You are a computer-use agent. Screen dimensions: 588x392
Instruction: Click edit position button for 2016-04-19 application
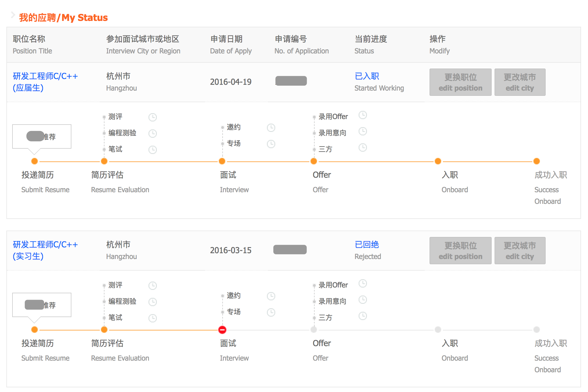pyautogui.click(x=460, y=82)
